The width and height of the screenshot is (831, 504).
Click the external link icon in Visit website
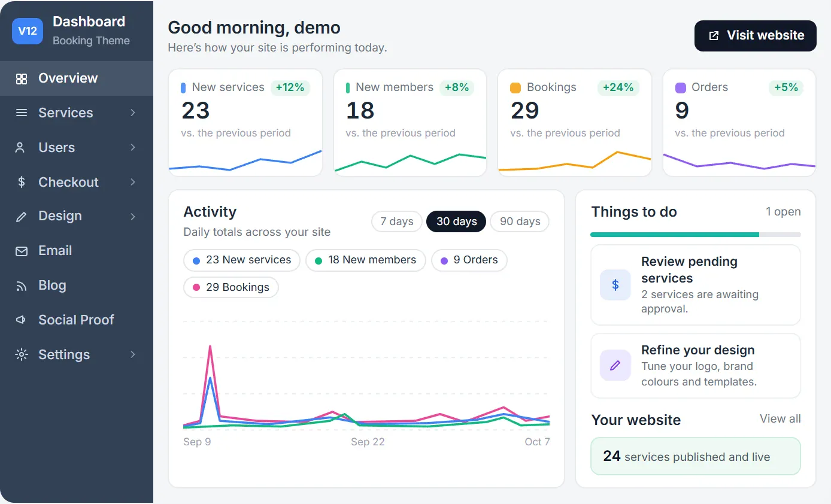point(714,36)
